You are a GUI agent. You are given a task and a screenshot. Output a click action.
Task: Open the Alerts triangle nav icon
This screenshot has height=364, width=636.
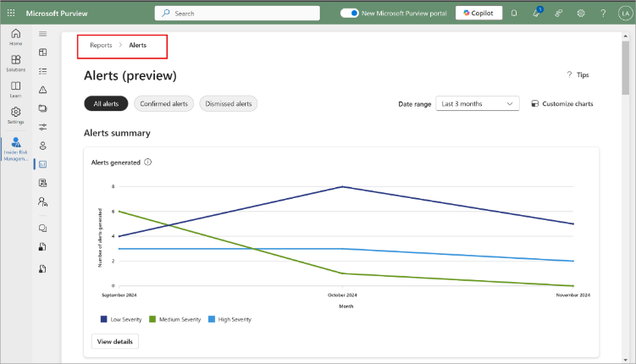[x=42, y=90]
